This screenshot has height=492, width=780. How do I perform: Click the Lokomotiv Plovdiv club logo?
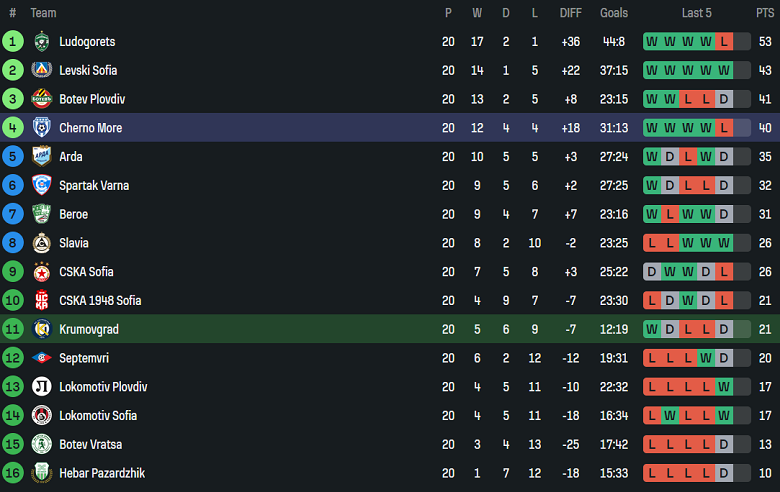pyautogui.click(x=41, y=387)
